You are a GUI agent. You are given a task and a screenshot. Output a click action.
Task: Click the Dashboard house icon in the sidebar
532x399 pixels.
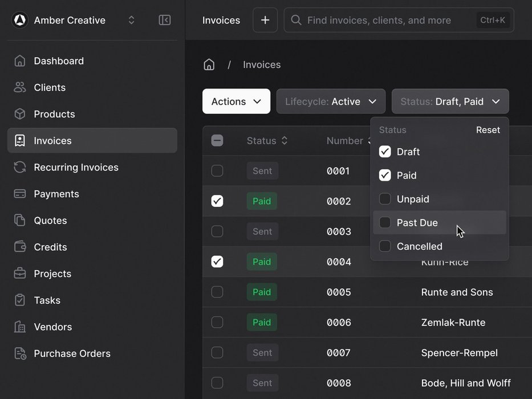[20, 61]
